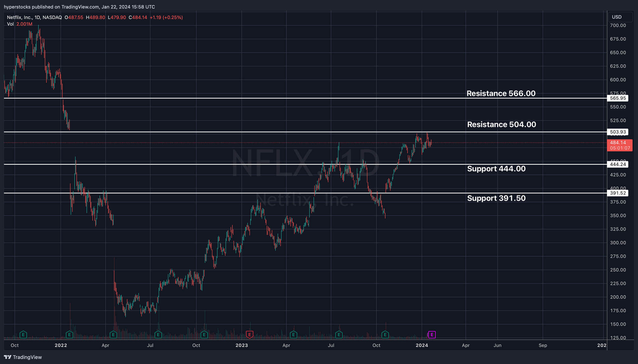Screen dimensions: 638x364
Task: Select the Resistance 566.00 text label
Action: pyautogui.click(x=501, y=93)
